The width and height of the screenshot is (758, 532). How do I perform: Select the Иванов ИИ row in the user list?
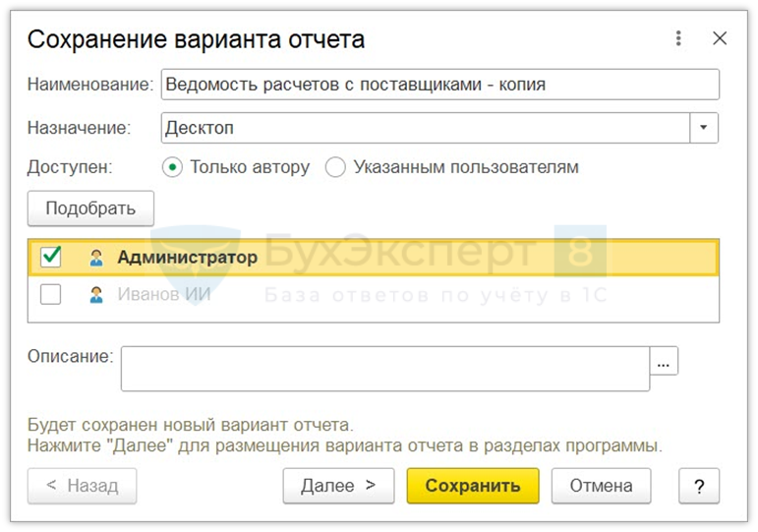pos(393,293)
